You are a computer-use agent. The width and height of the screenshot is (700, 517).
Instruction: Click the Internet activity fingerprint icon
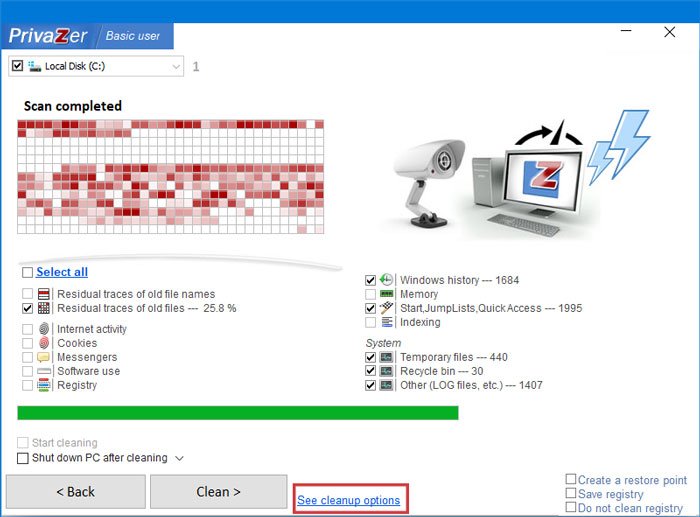[x=44, y=329]
